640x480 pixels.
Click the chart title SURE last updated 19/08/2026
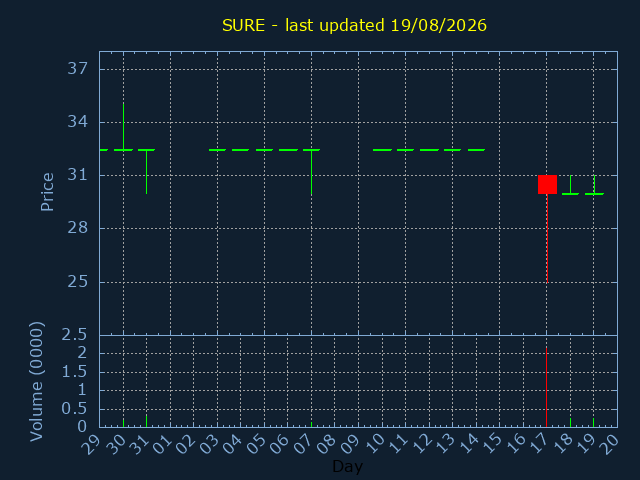pos(354,25)
